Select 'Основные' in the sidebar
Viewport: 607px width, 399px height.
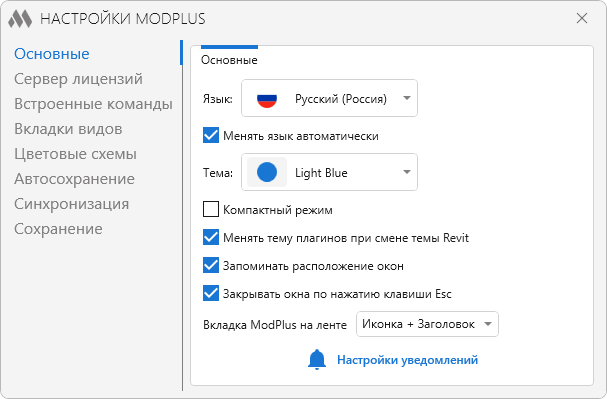51,54
